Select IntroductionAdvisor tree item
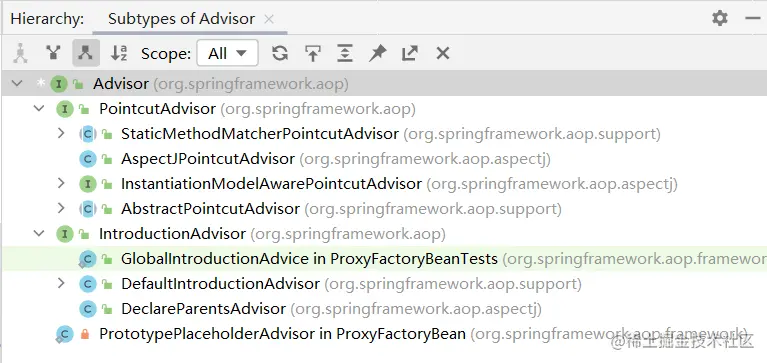Image resolution: width=767 pixels, height=363 pixels. (x=384, y=234)
